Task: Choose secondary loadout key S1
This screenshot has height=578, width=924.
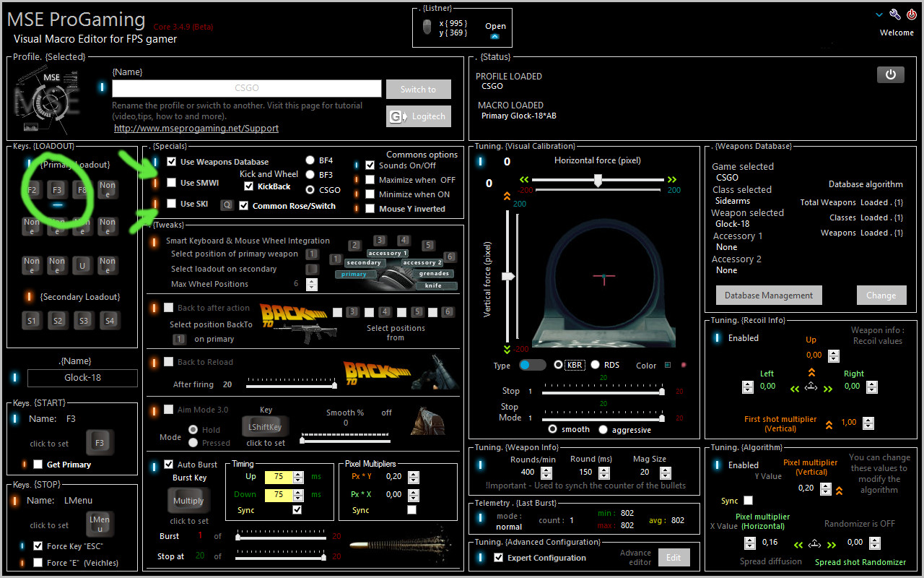Action: tap(32, 320)
